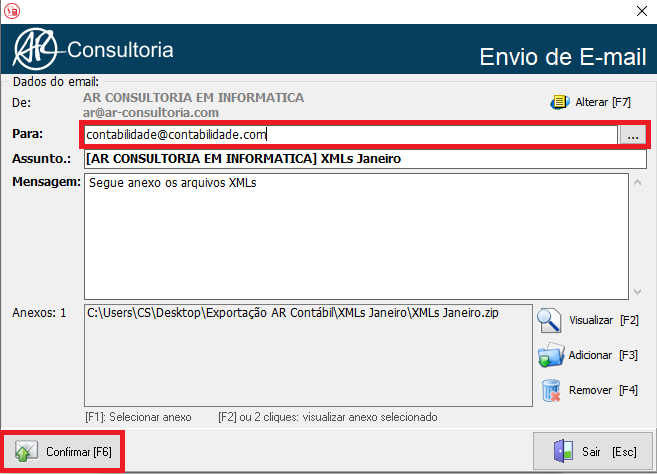Click the sender address ar@ar-consultoria.com
This screenshot has width=657, height=474.
[151, 113]
